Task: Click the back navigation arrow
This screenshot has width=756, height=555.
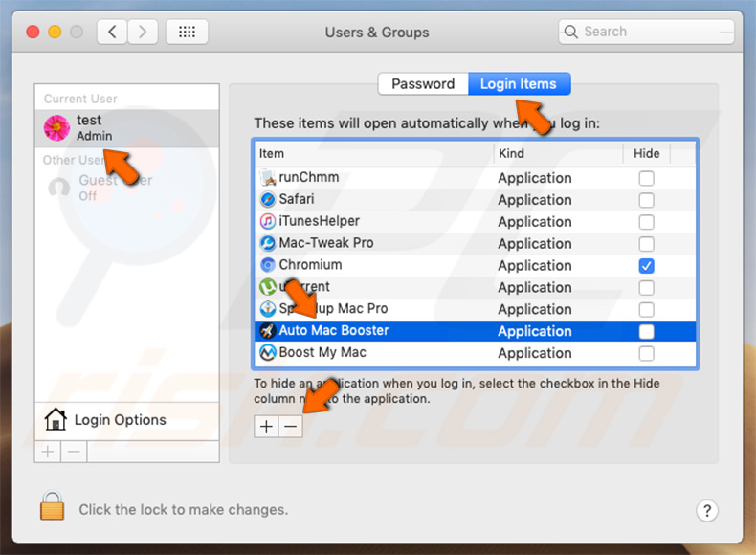Action: [112, 33]
